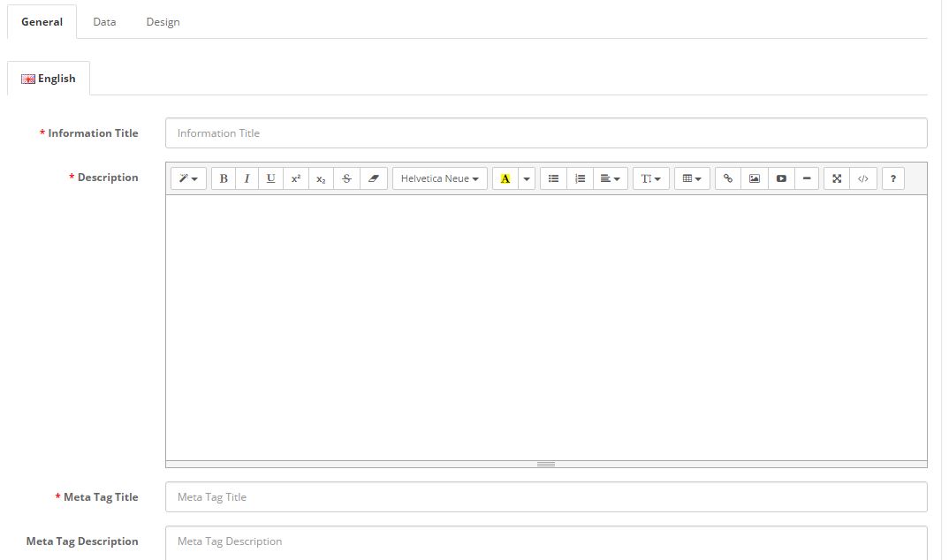Insert a picture into description
The height and width of the screenshot is (560, 949).
pyautogui.click(x=755, y=178)
